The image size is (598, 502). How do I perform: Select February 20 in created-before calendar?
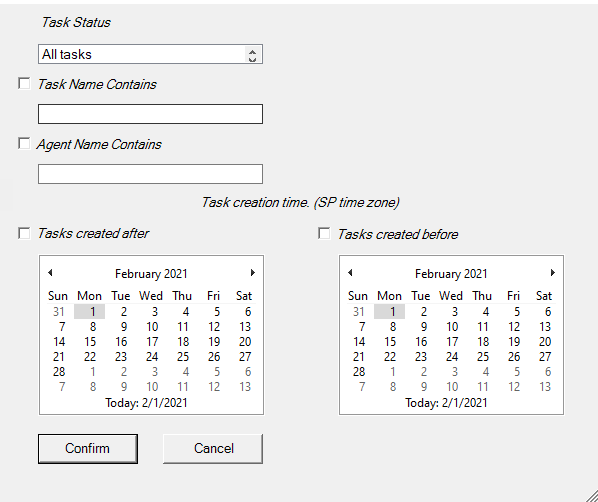545,341
